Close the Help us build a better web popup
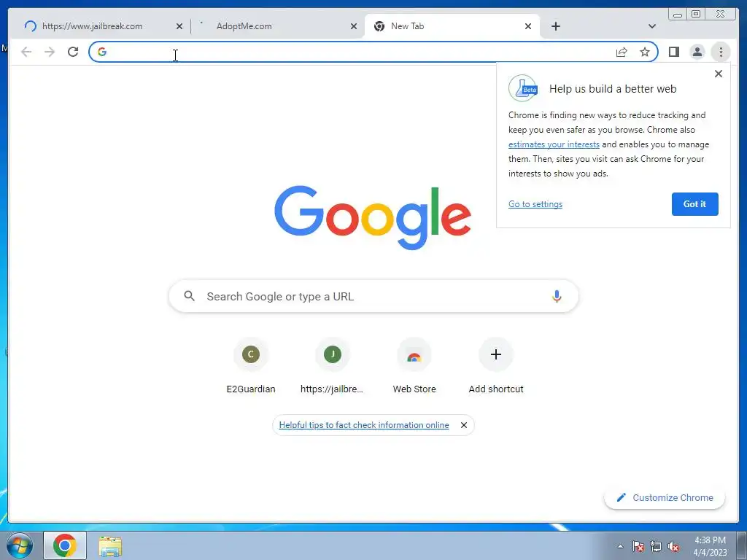 point(719,74)
